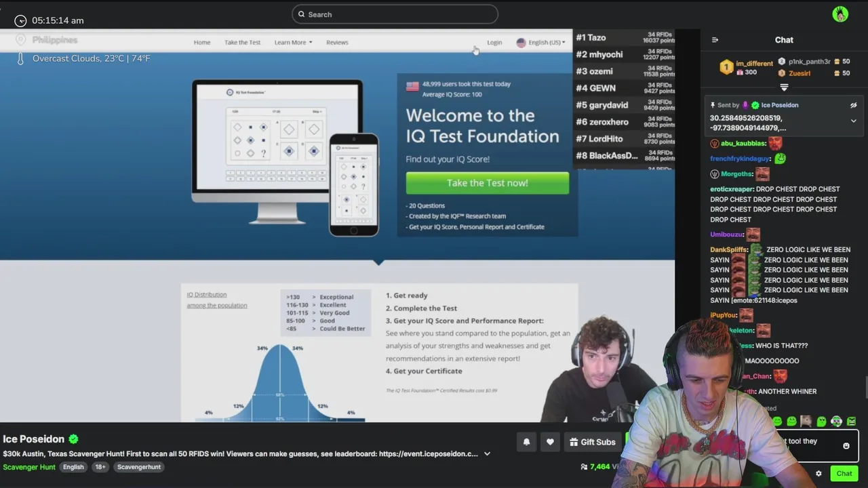The image size is (868, 488).
Task: Click the Login link on the IQ site
Action: (x=494, y=42)
